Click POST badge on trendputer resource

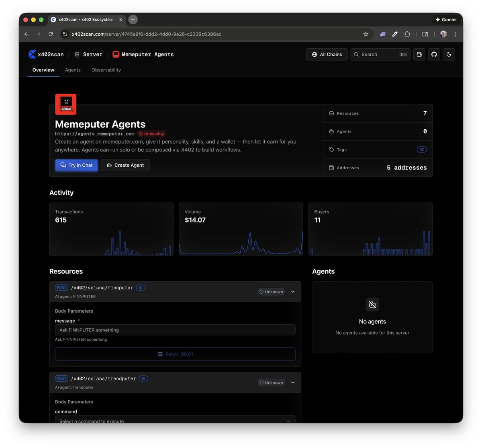(x=61, y=378)
